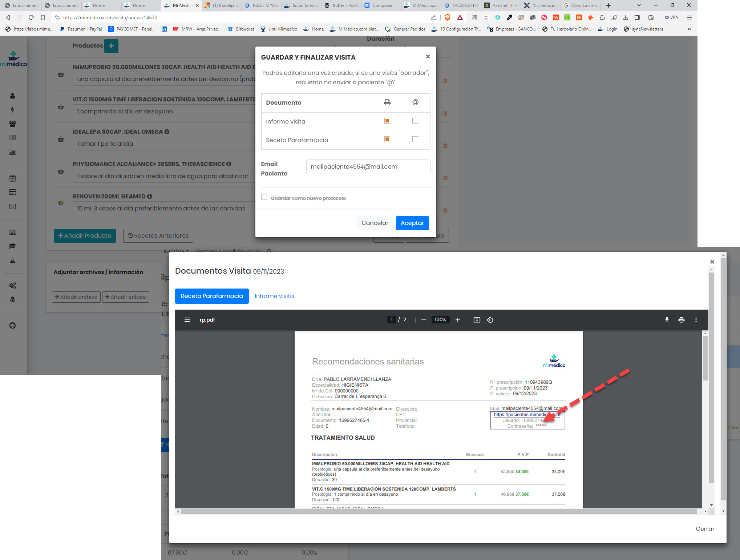
Task: Enable email checkbox for Receta Parafarmacia
Action: 415,139
